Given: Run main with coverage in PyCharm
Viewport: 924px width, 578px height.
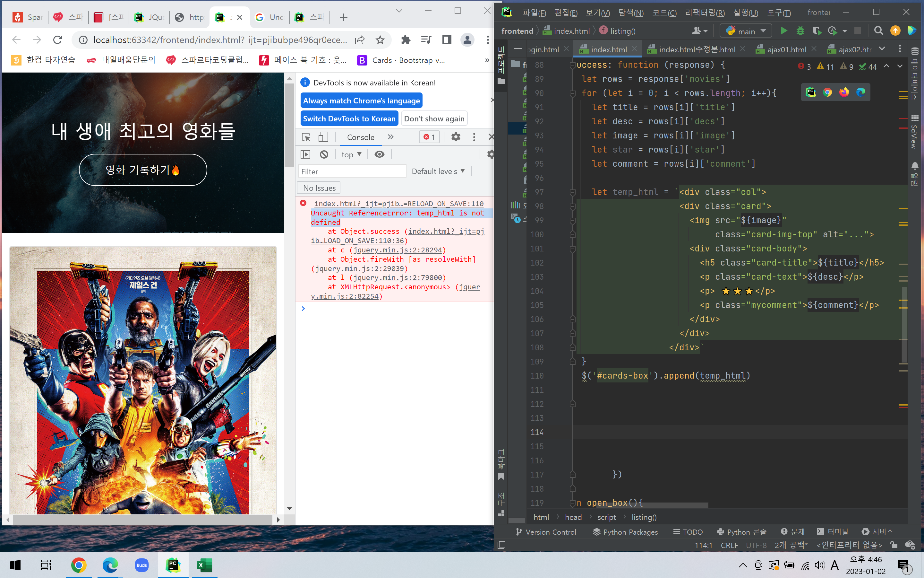Looking at the screenshot, I should point(817,31).
